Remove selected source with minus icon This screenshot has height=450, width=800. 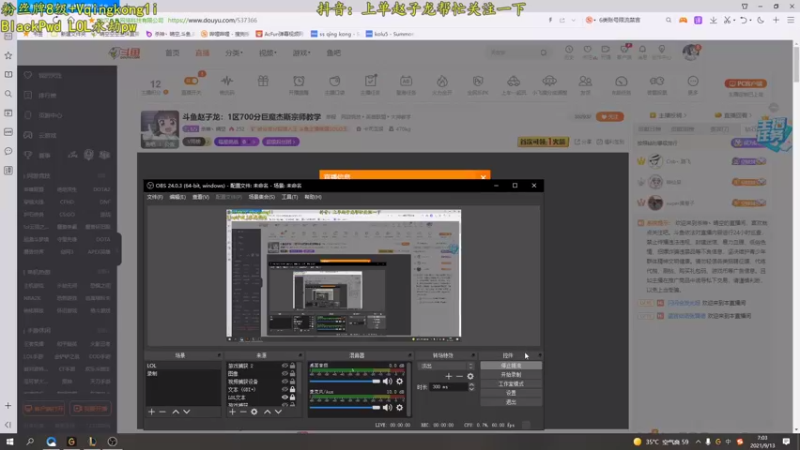[243, 412]
